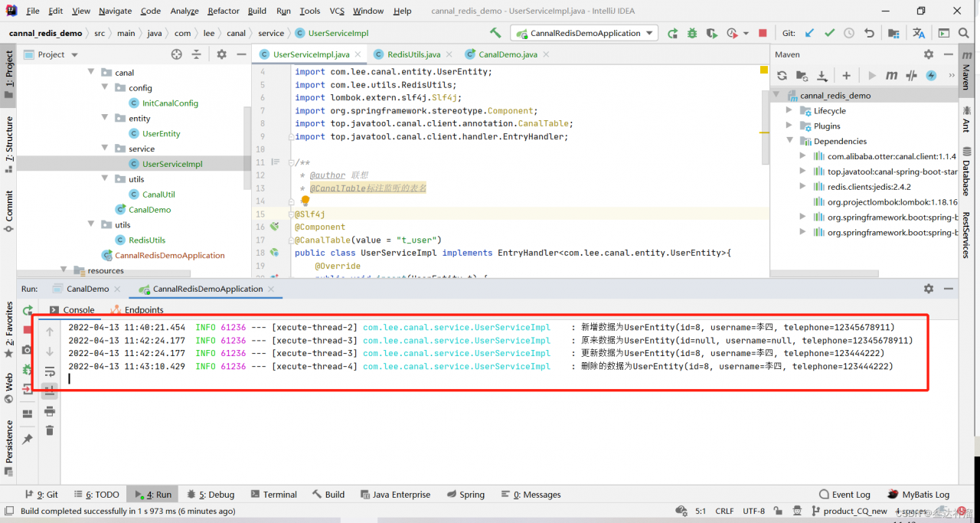Stop the running application with red square
The image size is (980, 523).
763,33
